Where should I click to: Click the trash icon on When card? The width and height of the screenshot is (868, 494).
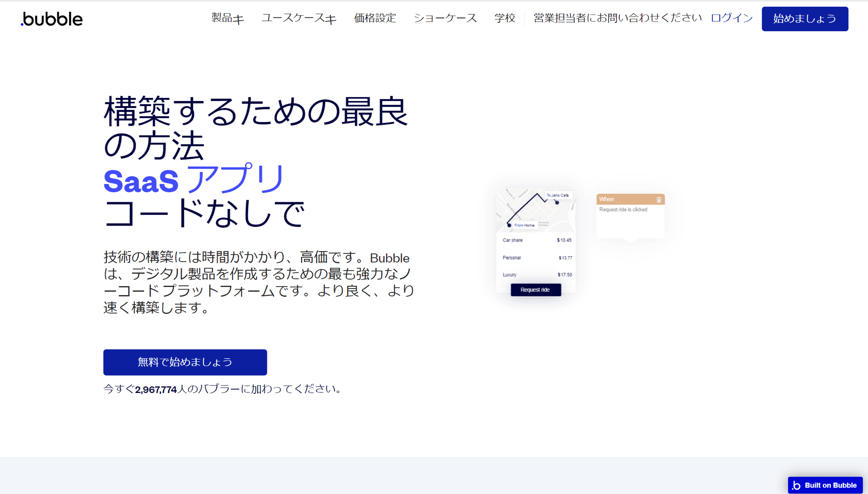tap(658, 199)
